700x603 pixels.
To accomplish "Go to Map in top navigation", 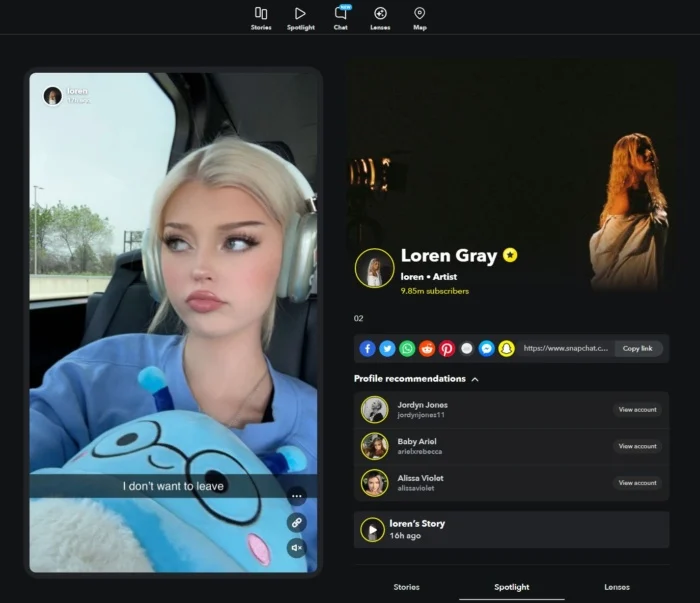I will click(x=419, y=17).
